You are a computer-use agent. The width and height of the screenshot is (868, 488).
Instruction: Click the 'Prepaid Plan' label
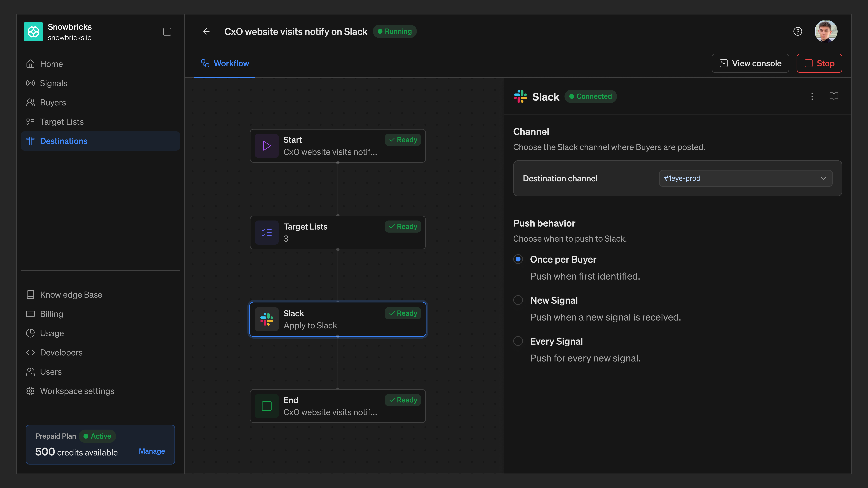click(x=56, y=436)
